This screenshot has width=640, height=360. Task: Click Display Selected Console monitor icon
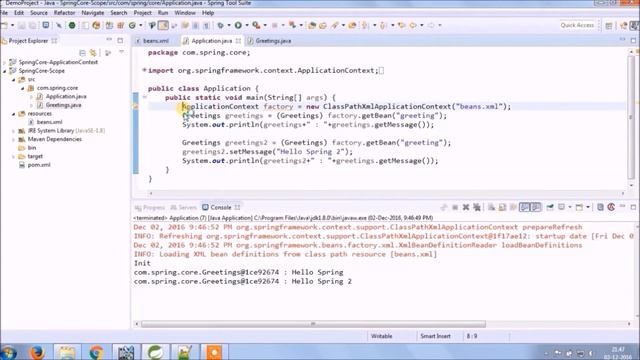pos(562,207)
